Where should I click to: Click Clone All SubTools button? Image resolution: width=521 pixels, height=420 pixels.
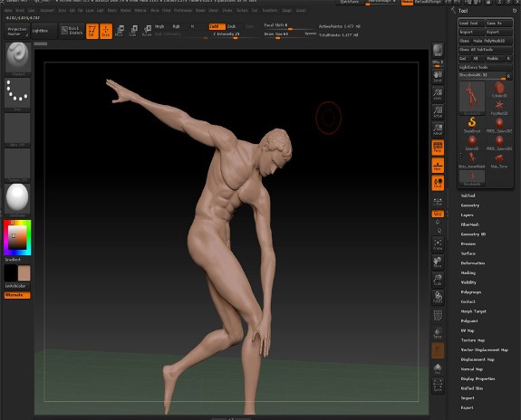coord(485,50)
